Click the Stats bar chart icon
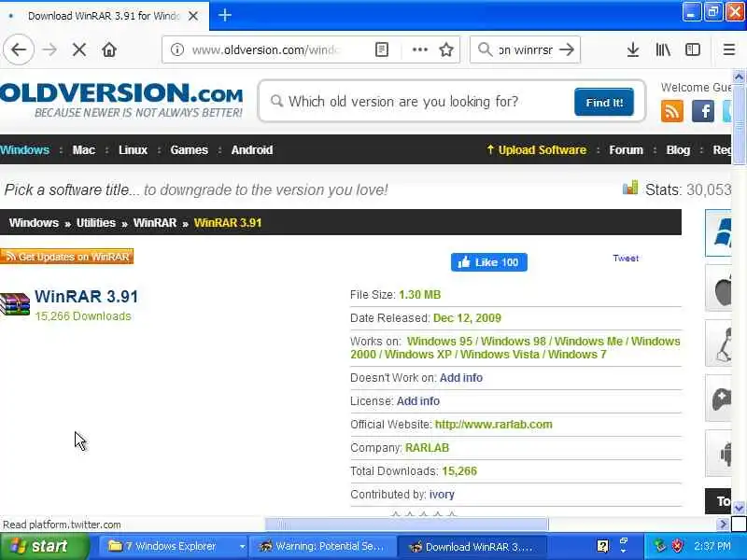747x560 pixels. [x=629, y=188]
